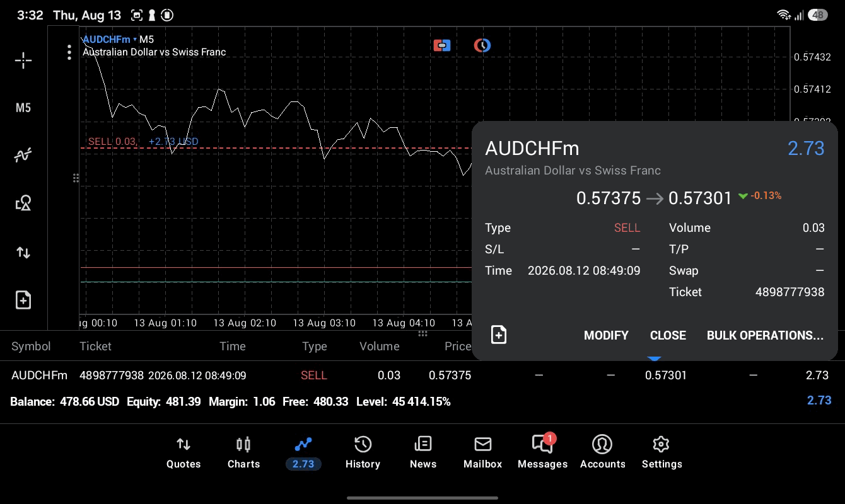Click the Type column header
845x504 pixels.
click(314, 346)
